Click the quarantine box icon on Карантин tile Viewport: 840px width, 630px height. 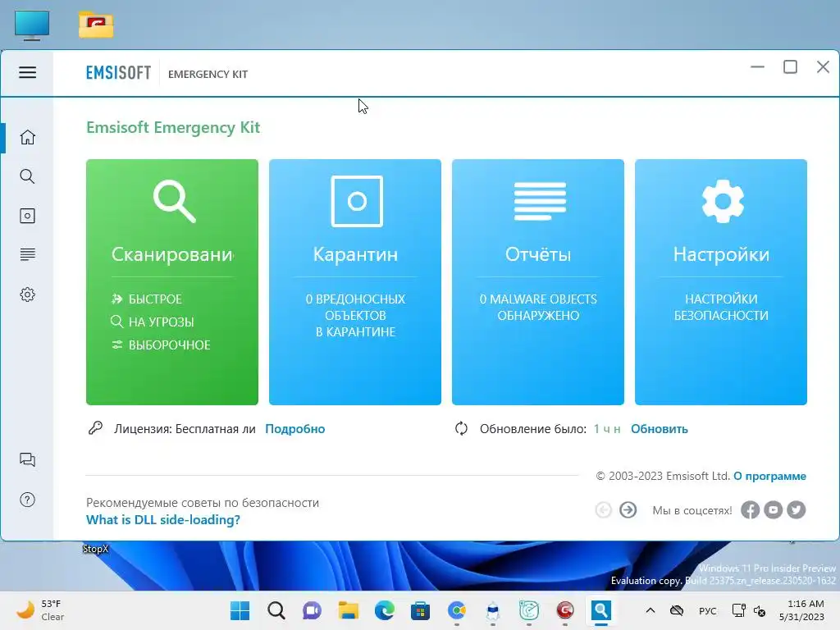[357, 202]
